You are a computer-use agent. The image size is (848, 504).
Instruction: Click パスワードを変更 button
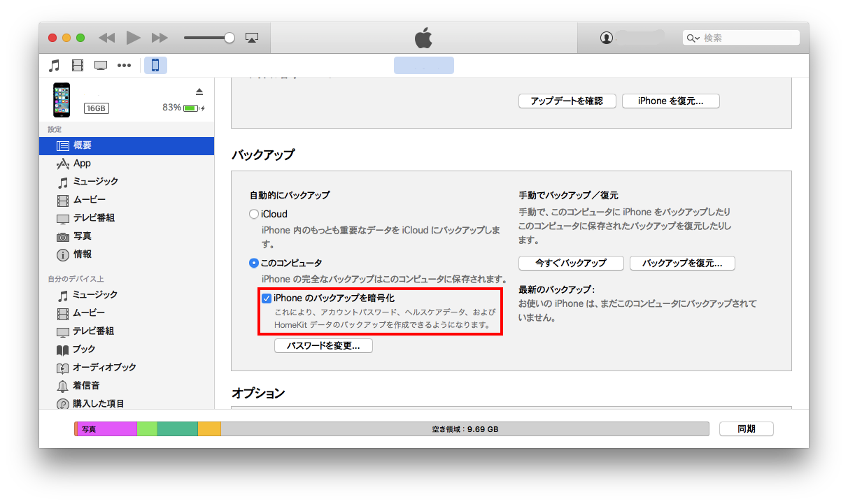(x=323, y=346)
